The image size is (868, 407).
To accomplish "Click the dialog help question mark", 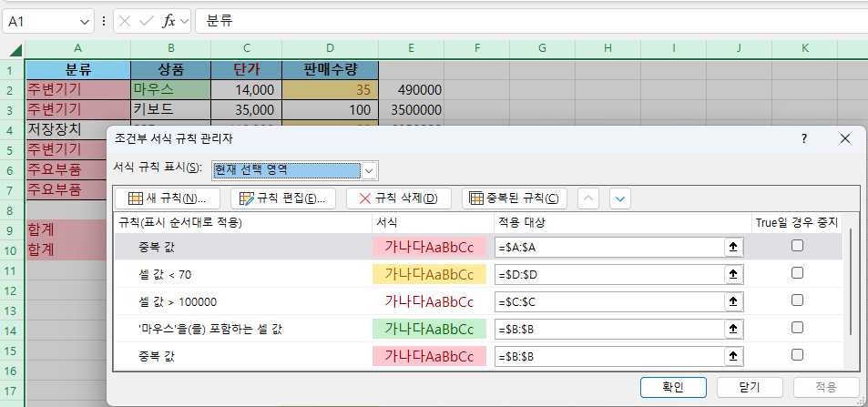I will [804, 138].
